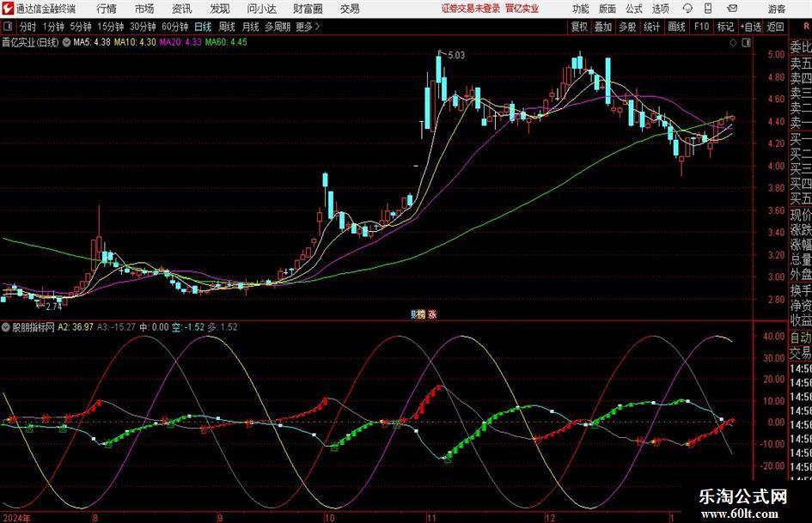
Task: Click the 2024年 date axis label
Action: (x=16, y=518)
